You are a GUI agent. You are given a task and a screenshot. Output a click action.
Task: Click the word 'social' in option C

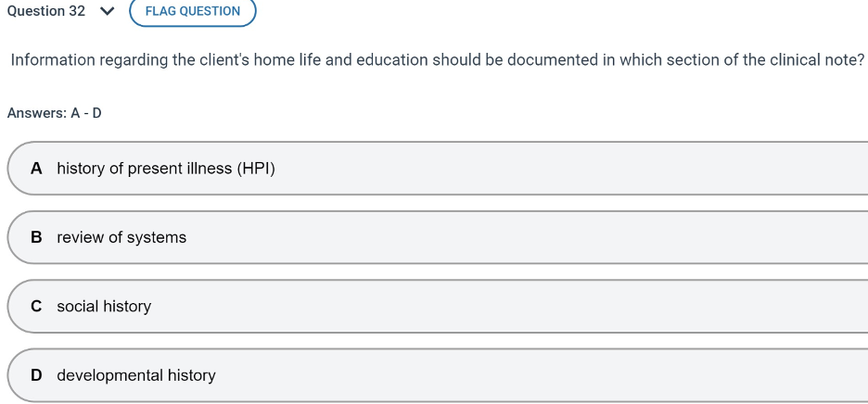80,306
